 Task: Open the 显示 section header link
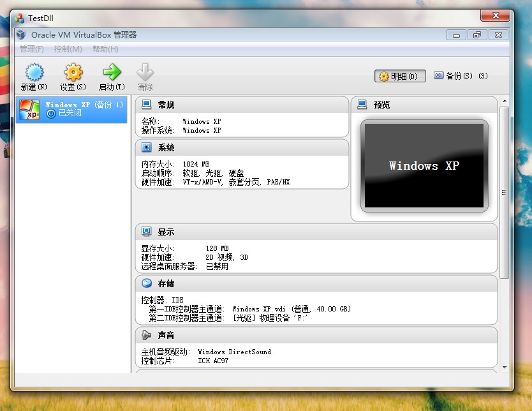tap(166, 232)
